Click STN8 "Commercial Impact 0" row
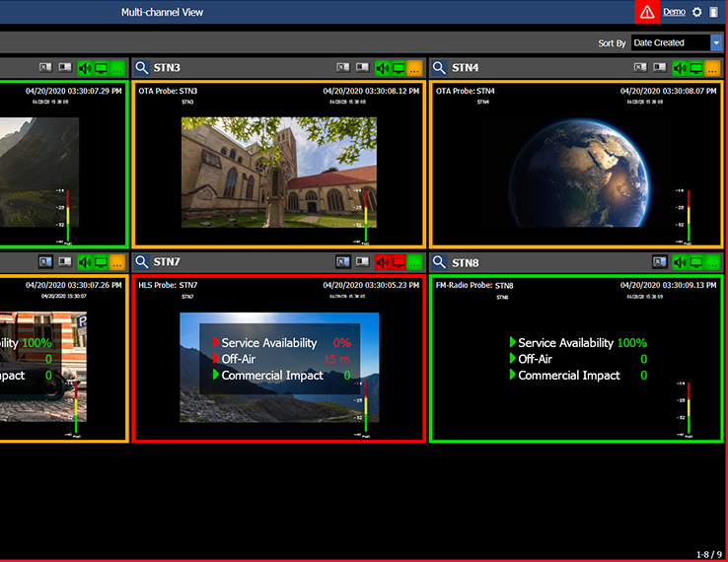The image size is (728, 562). click(x=578, y=375)
